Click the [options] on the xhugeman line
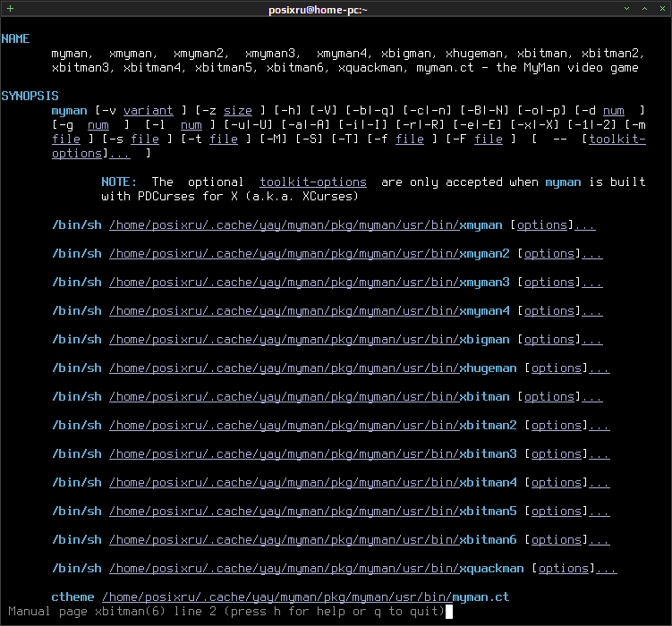672x626 pixels. (x=557, y=368)
